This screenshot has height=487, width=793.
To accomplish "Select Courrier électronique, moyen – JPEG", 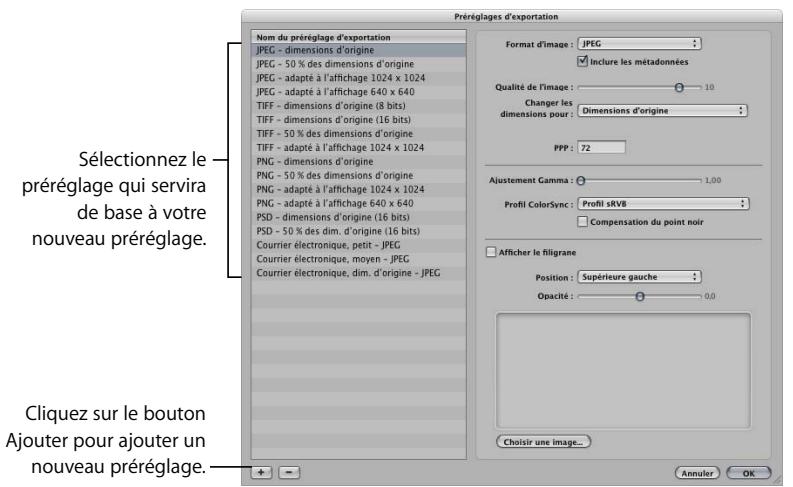I will click(359, 259).
